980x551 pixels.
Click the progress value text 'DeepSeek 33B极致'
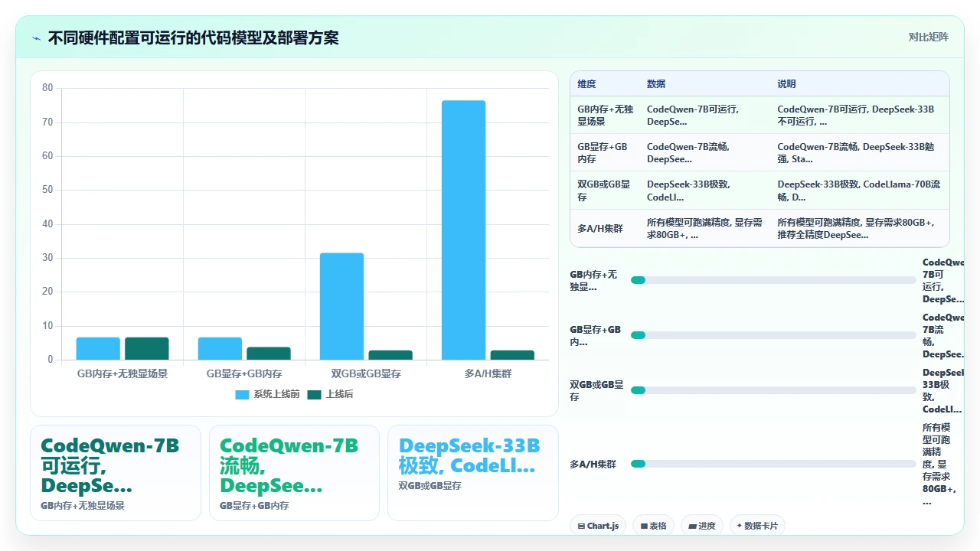click(x=942, y=390)
